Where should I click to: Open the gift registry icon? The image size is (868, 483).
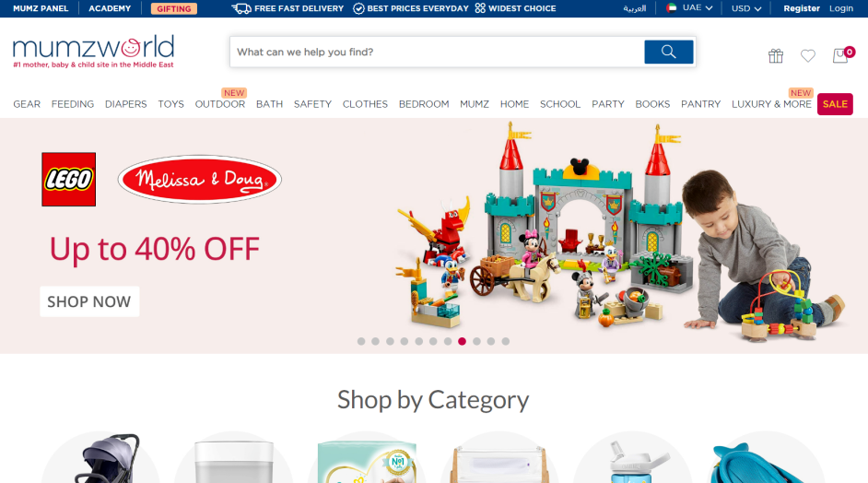(776, 55)
